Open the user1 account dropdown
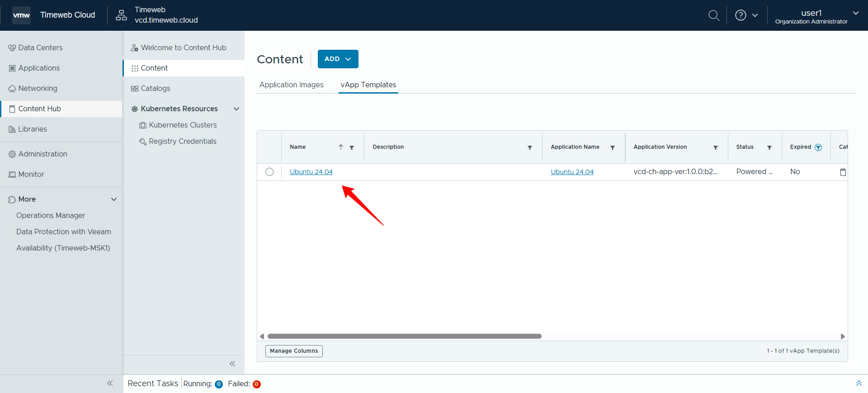 [x=816, y=16]
